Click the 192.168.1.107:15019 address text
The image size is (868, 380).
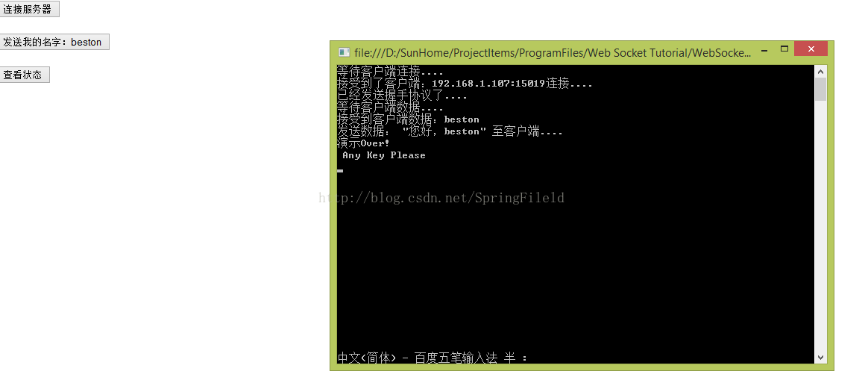pos(488,84)
